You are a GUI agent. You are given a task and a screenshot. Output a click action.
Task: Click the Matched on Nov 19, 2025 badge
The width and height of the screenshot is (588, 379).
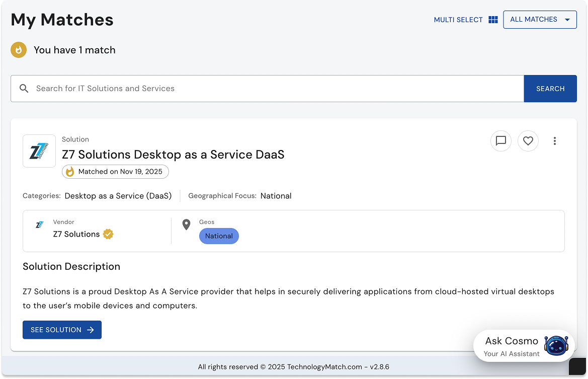(x=115, y=172)
